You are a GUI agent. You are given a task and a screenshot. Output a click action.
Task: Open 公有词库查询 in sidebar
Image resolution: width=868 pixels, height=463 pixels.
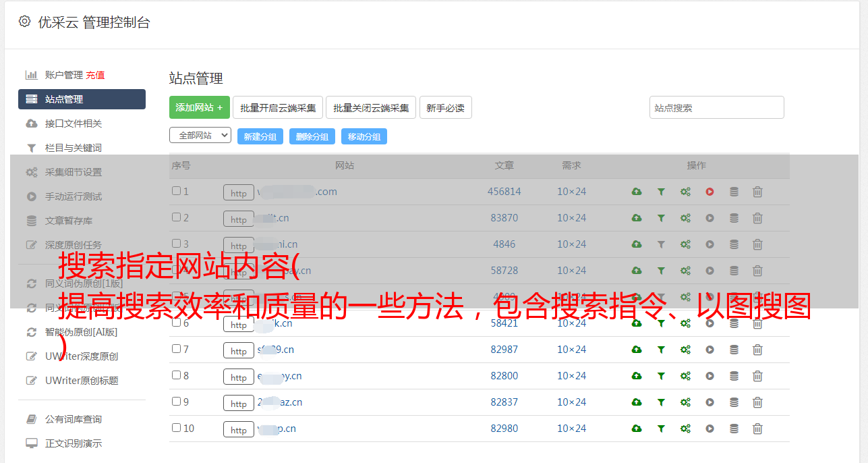tap(74, 419)
